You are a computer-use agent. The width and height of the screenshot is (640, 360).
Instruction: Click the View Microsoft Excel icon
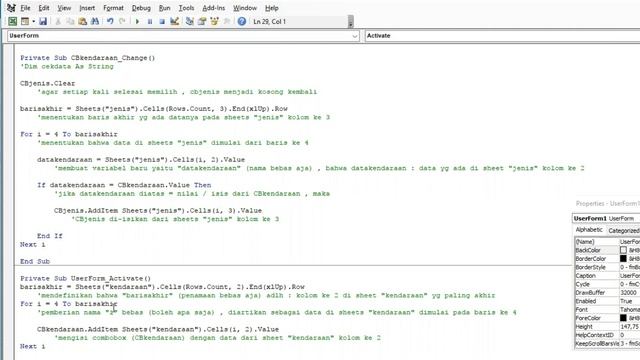(x=12, y=21)
